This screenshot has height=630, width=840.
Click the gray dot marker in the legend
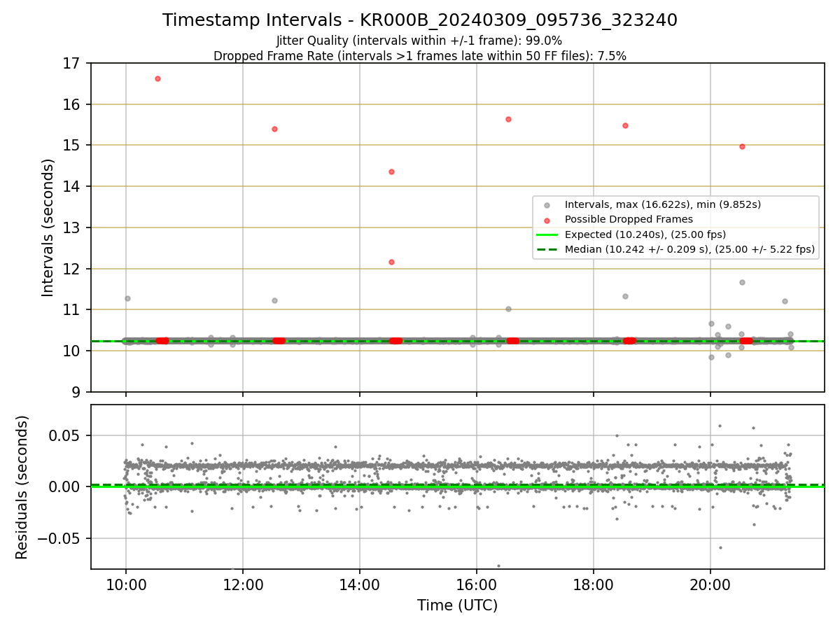pos(547,205)
